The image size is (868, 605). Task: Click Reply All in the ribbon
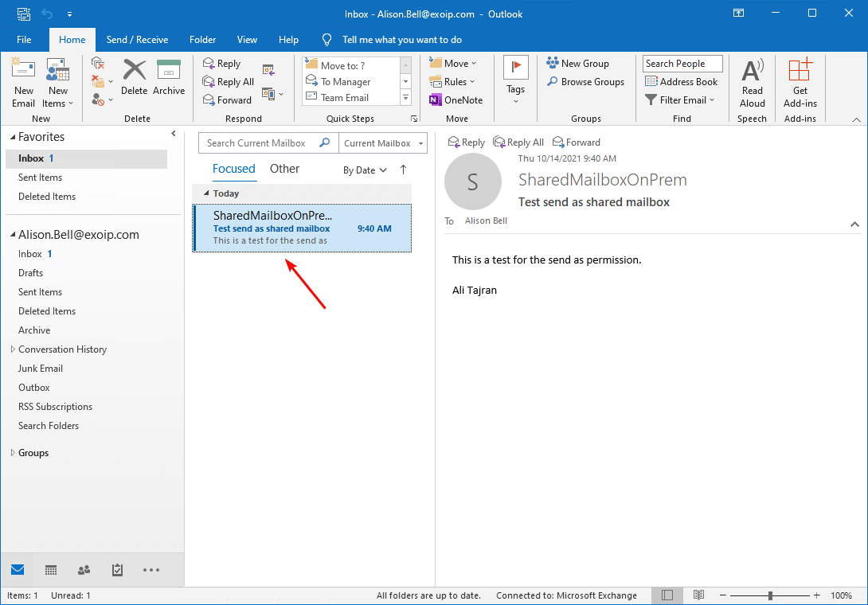(x=229, y=82)
